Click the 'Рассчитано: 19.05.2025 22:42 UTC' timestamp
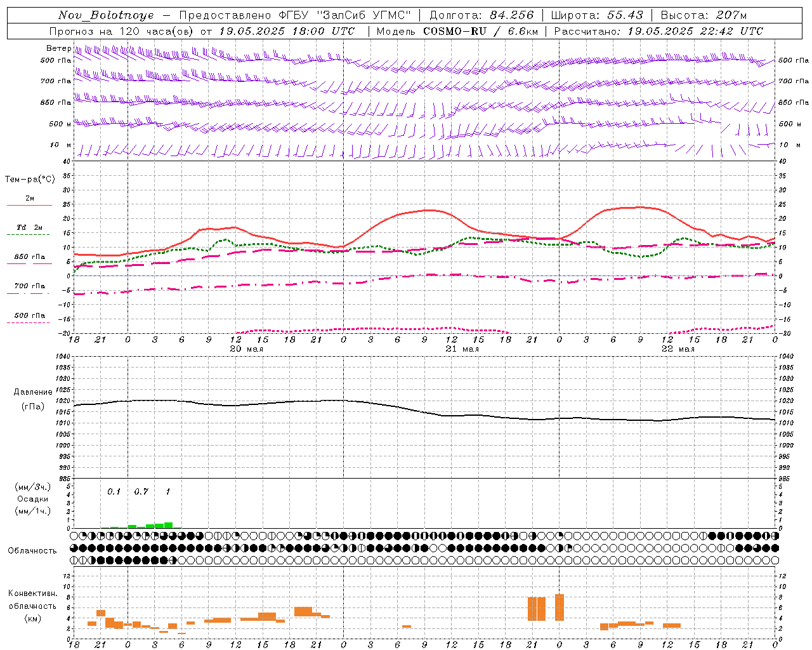This screenshot has width=812, height=650. 658,31
